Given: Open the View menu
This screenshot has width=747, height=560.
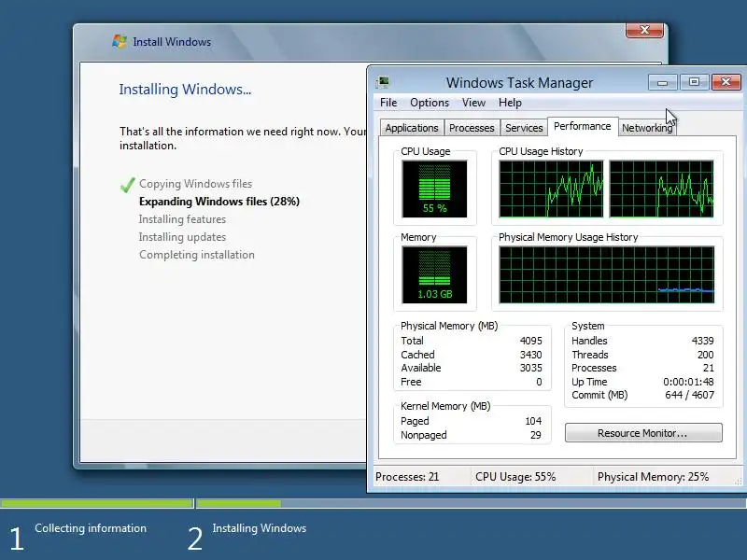Looking at the screenshot, I should [x=473, y=103].
